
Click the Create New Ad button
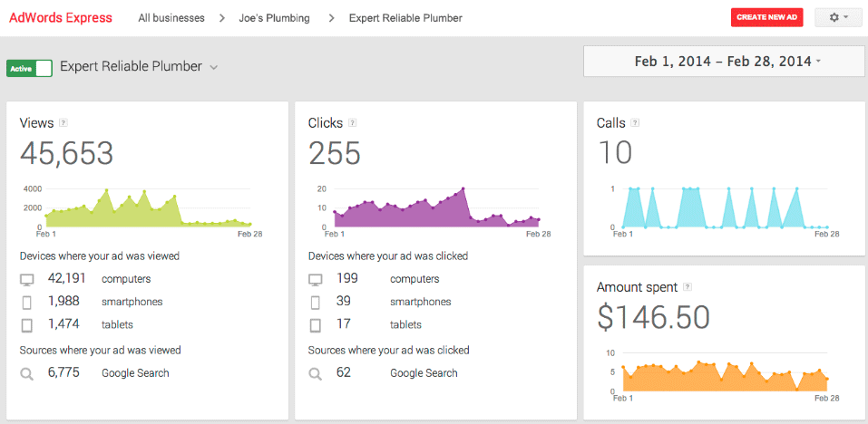(x=766, y=17)
